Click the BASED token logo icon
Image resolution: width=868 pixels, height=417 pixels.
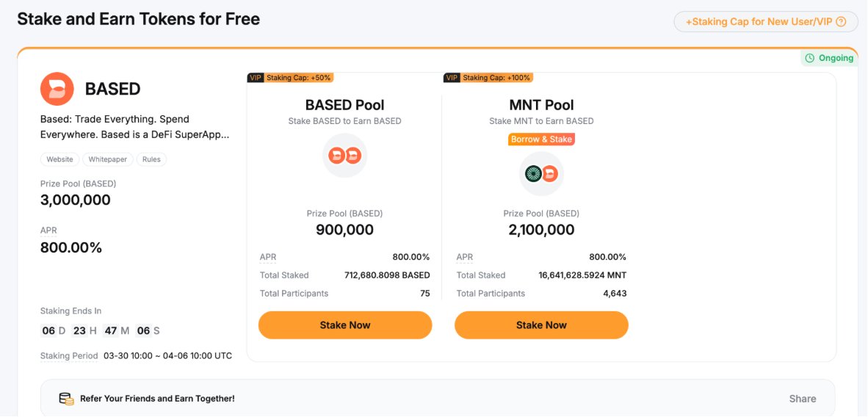(x=57, y=89)
